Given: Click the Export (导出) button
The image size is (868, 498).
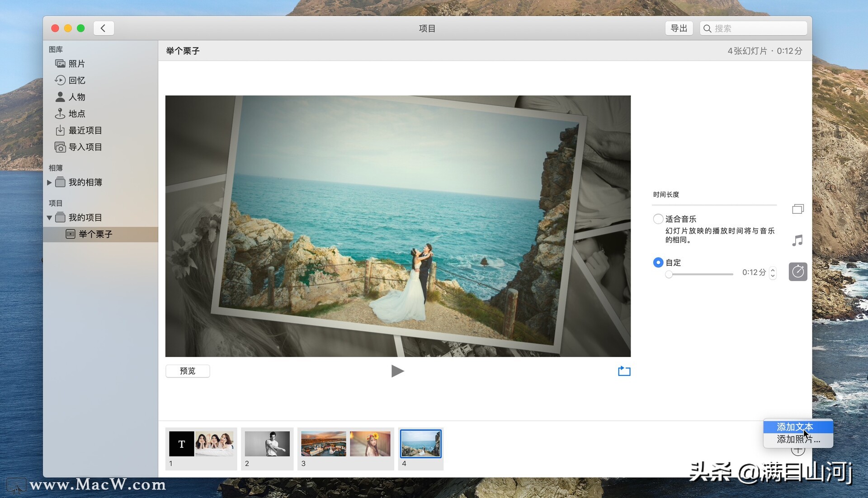Looking at the screenshot, I should (679, 28).
